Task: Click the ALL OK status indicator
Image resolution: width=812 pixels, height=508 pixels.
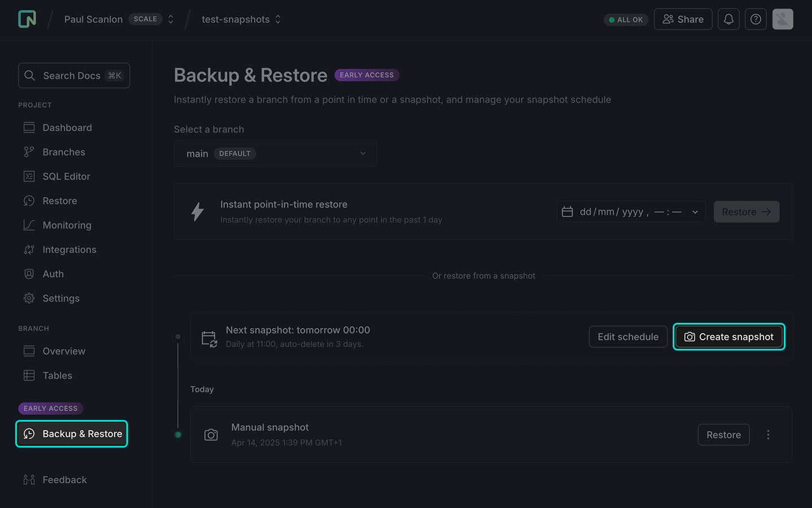Action: [x=625, y=19]
